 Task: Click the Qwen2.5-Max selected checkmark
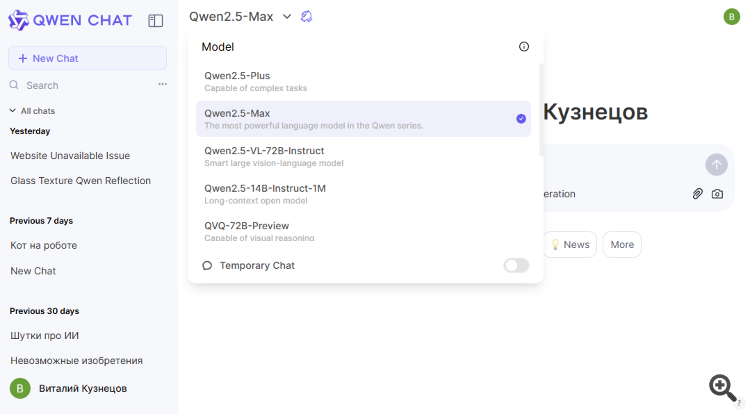pos(521,119)
